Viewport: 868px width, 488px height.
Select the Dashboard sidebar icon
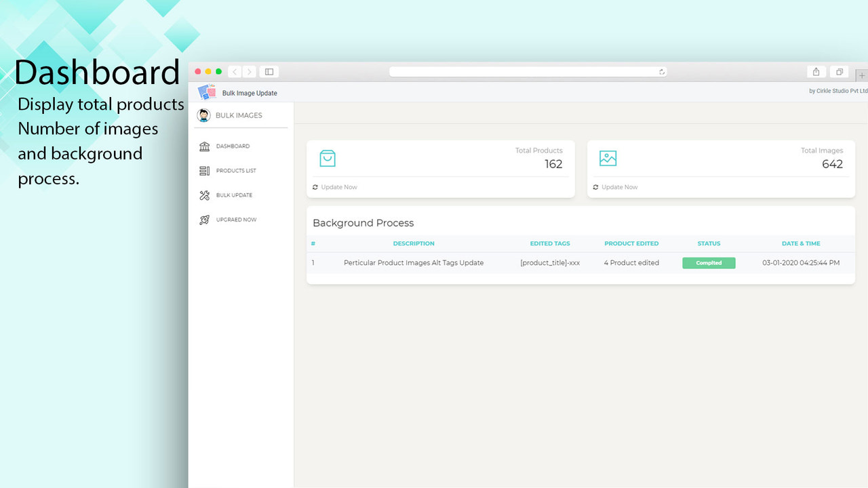pos(204,146)
